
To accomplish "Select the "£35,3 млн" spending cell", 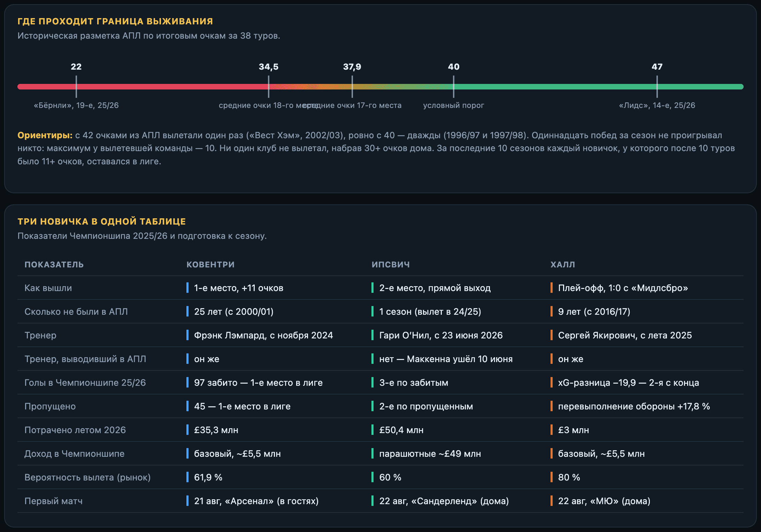I will click(216, 430).
